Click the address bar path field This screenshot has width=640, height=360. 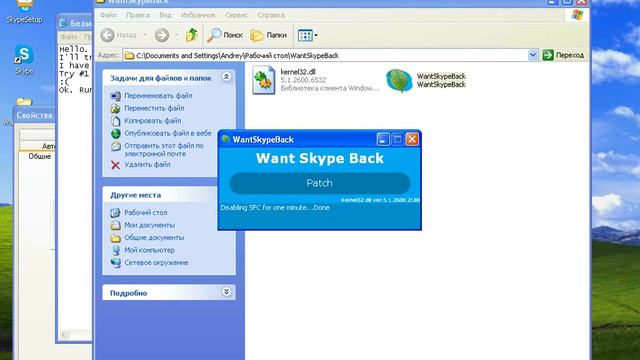click(326, 55)
